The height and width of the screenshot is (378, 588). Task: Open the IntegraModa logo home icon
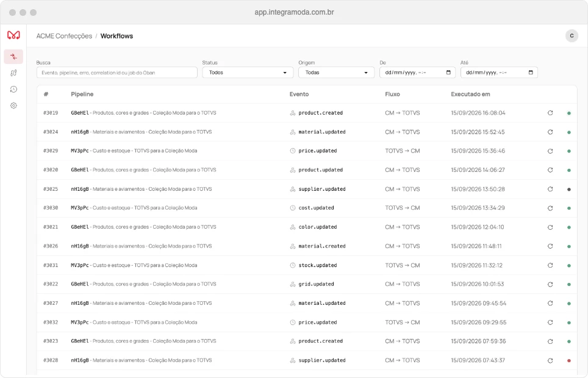(13, 35)
